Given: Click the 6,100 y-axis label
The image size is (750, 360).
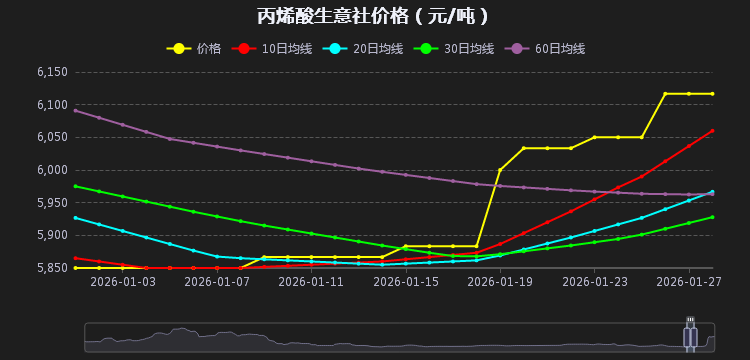Looking at the screenshot, I should (x=52, y=105).
